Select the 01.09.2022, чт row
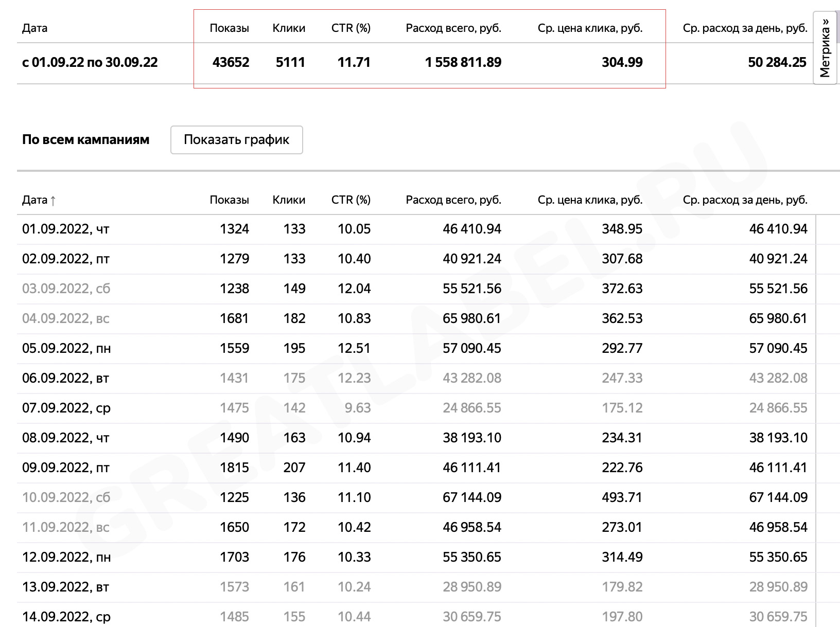The height and width of the screenshot is (627, 840). coord(416,229)
